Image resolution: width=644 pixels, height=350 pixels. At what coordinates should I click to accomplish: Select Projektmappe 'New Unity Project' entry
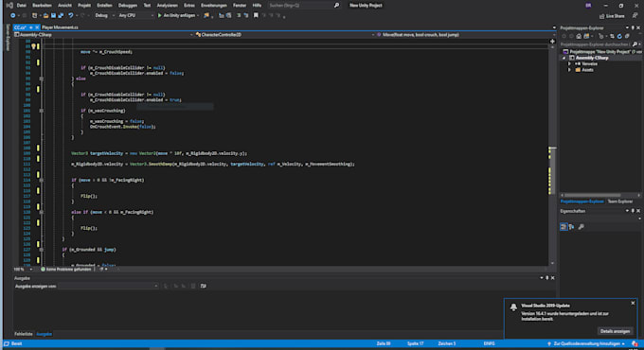pyautogui.click(x=601, y=52)
